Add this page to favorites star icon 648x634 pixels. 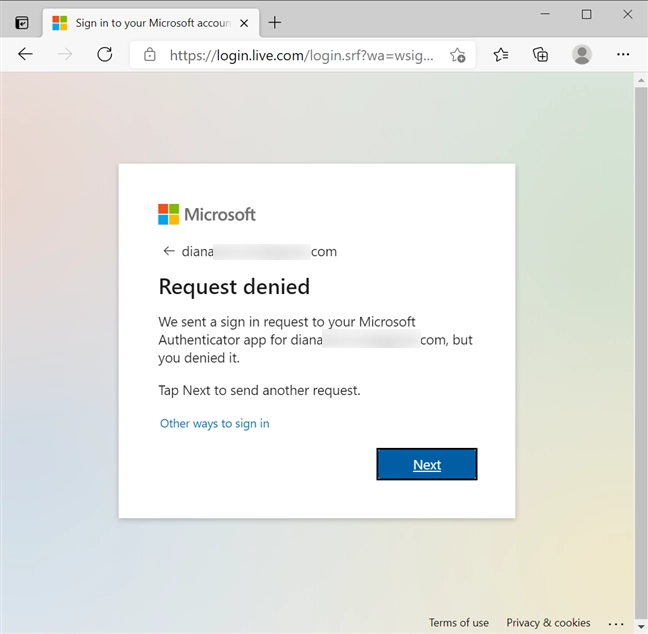click(458, 55)
